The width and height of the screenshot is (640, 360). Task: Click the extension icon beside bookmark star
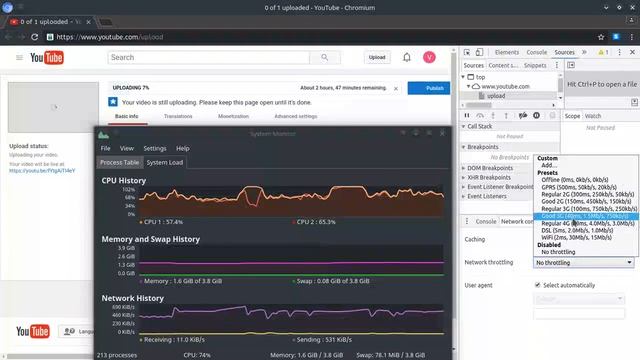coord(616,37)
